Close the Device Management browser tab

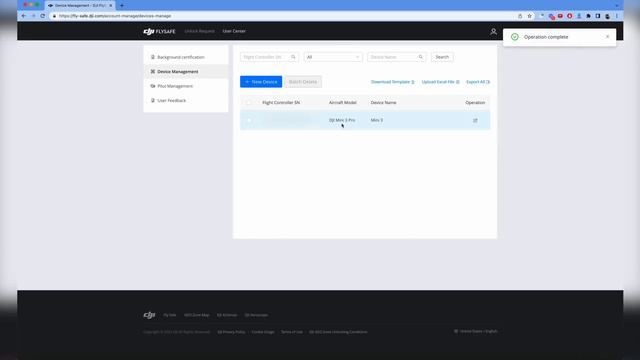[x=110, y=6]
